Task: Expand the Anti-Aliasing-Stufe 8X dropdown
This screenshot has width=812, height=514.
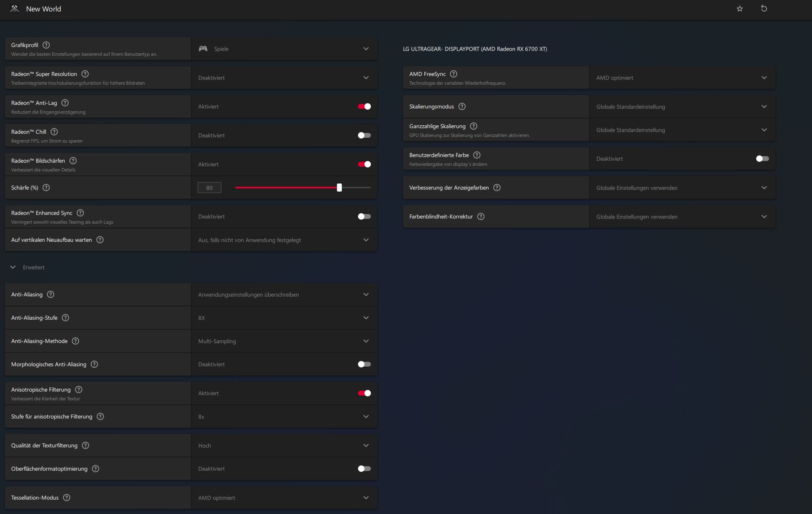Action: pyautogui.click(x=284, y=318)
